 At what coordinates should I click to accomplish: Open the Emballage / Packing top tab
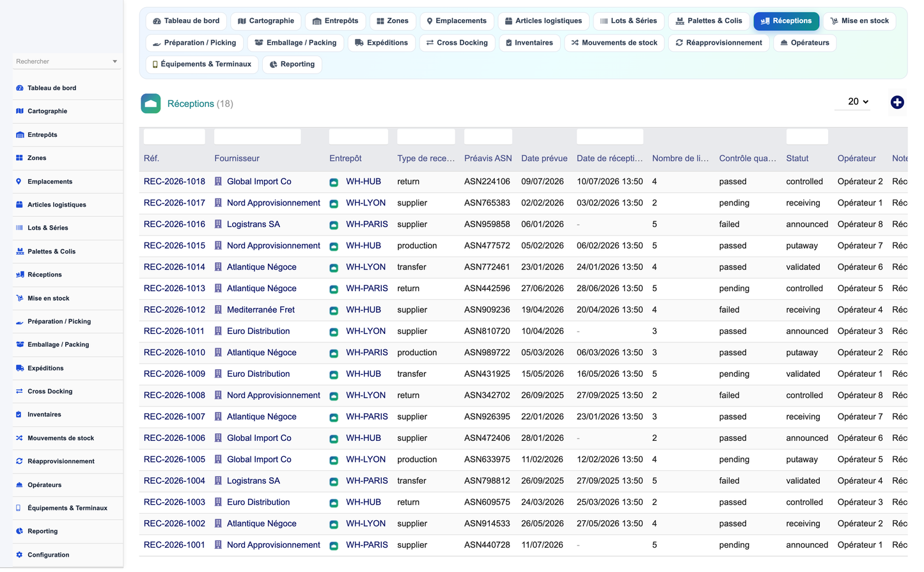(295, 43)
